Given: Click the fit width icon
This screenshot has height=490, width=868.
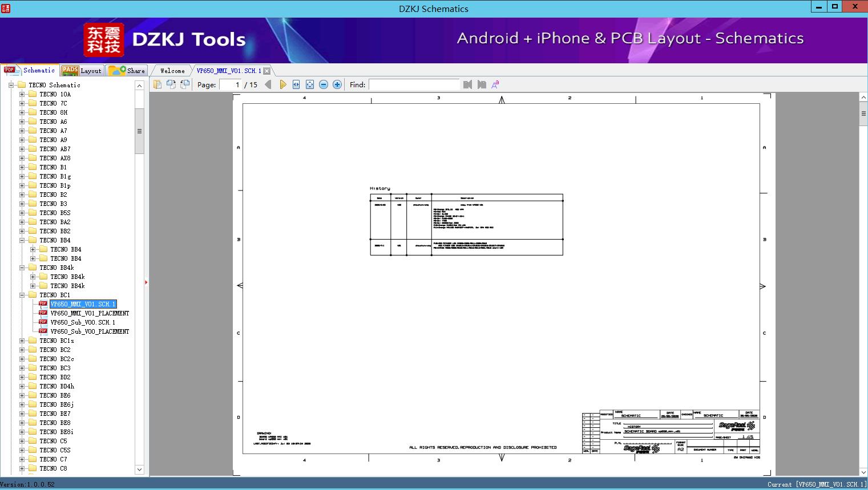Looking at the screenshot, I should pyautogui.click(x=296, y=84).
